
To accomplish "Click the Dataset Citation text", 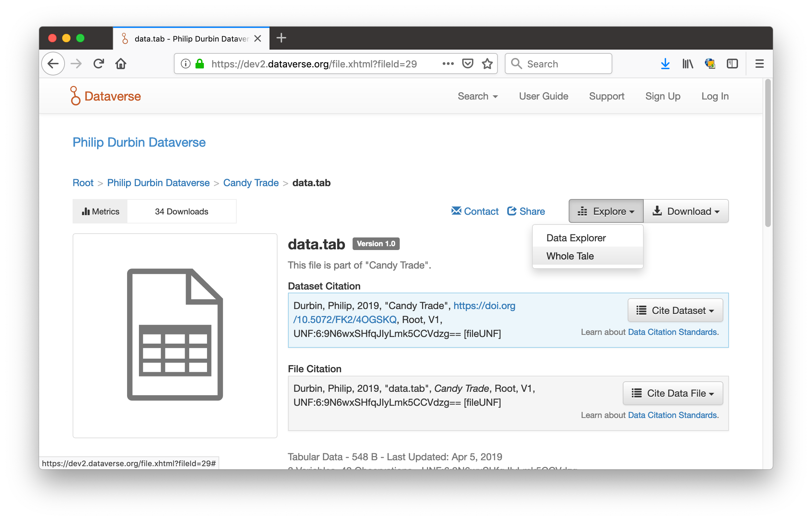I will tap(324, 286).
